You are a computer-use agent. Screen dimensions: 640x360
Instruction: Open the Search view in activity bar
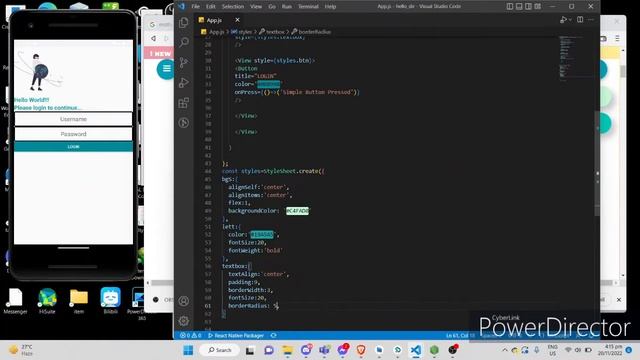tap(184, 42)
